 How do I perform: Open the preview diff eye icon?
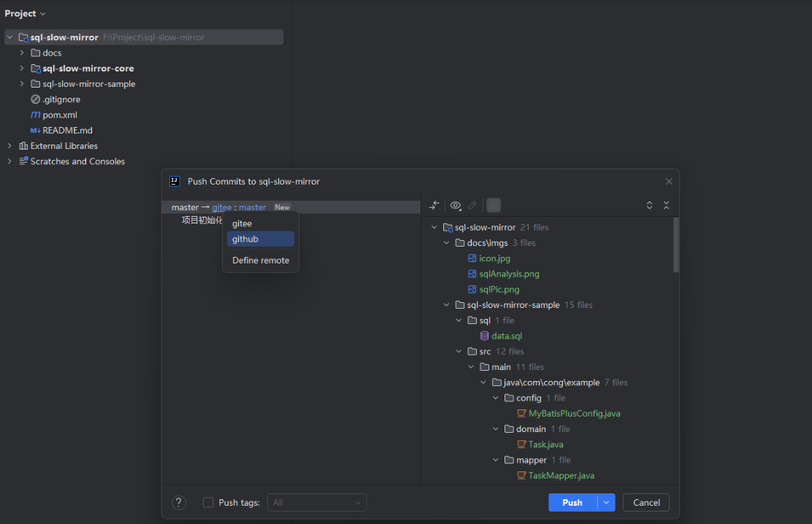456,205
